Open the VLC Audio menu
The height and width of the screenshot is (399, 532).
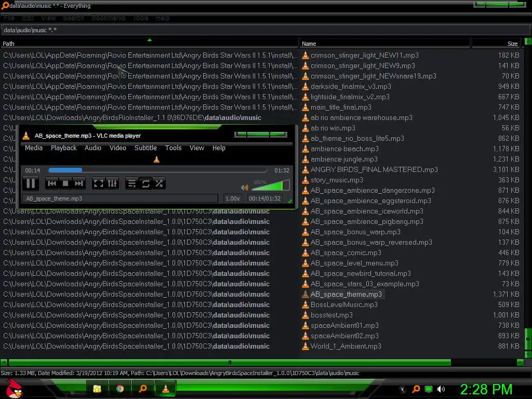(93, 148)
